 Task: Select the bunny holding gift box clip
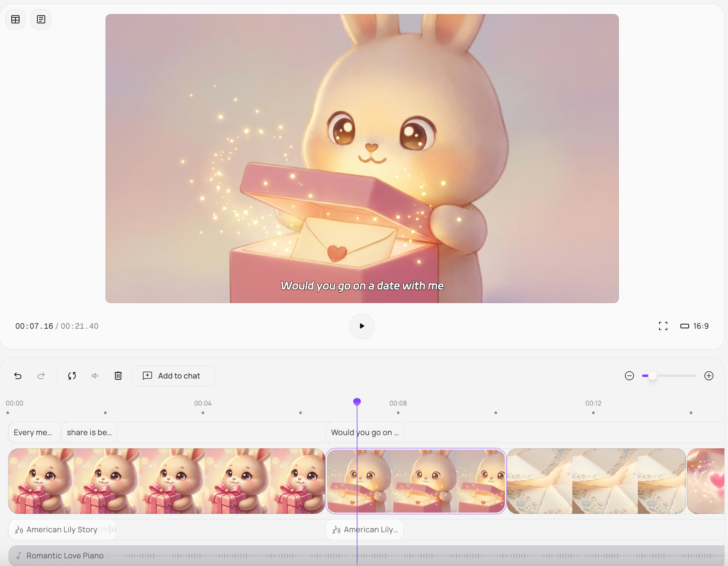(x=167, y=481)
